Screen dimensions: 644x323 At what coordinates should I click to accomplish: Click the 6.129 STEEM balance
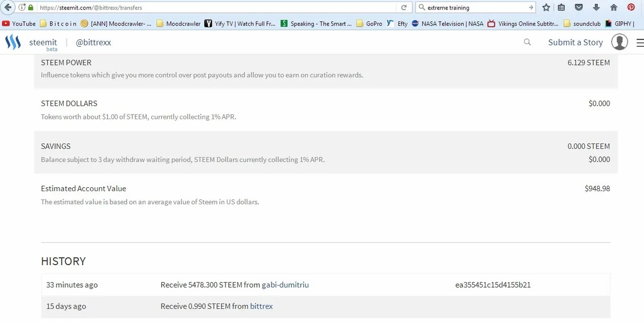tap(589, 62)
